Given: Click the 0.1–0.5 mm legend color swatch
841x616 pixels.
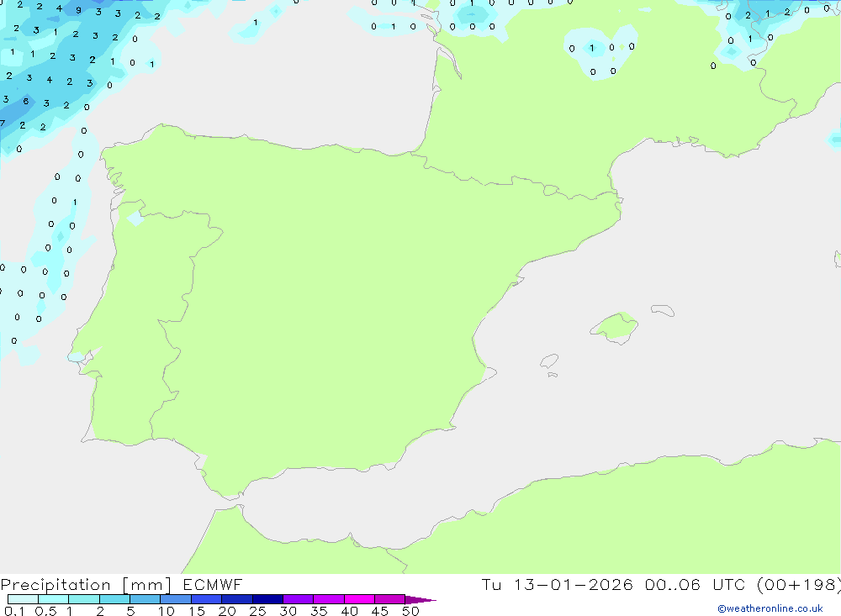Looking at the screenshot, I should 23,599.
